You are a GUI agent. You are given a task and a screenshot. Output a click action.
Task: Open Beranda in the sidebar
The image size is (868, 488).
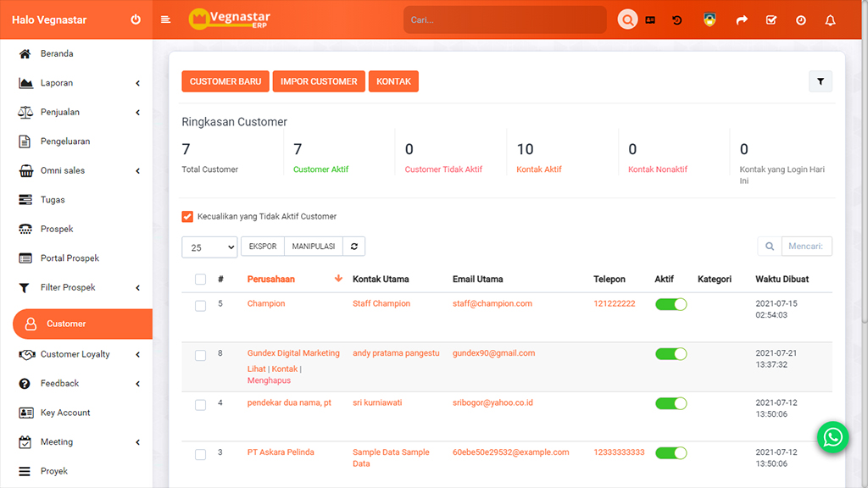pos(57,53)
